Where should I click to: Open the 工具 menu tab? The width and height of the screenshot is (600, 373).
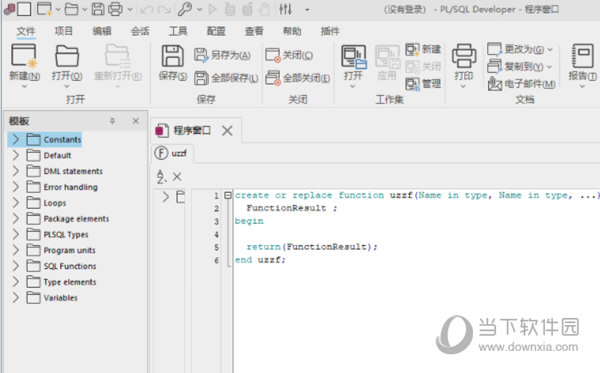point(178,31)
